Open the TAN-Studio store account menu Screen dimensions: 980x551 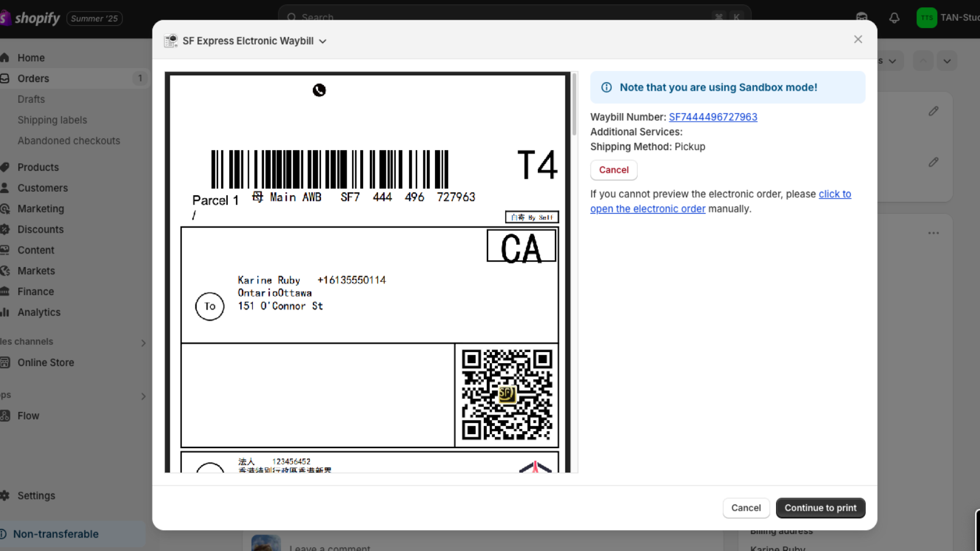pyautogui.click(x=948, y=18)
